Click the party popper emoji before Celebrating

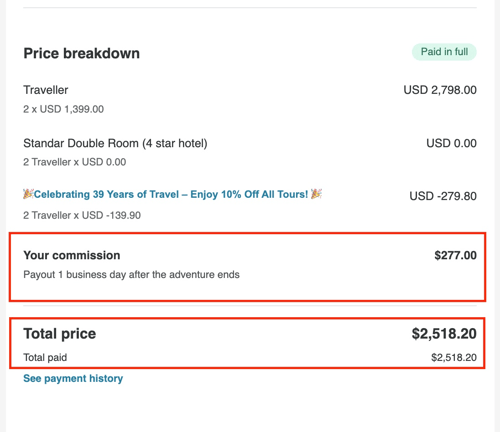tap(28, 194)
